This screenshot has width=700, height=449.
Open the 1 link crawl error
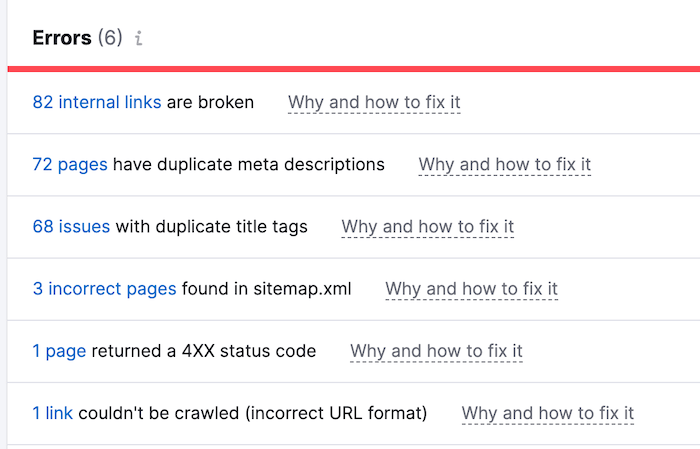(53, 413)
